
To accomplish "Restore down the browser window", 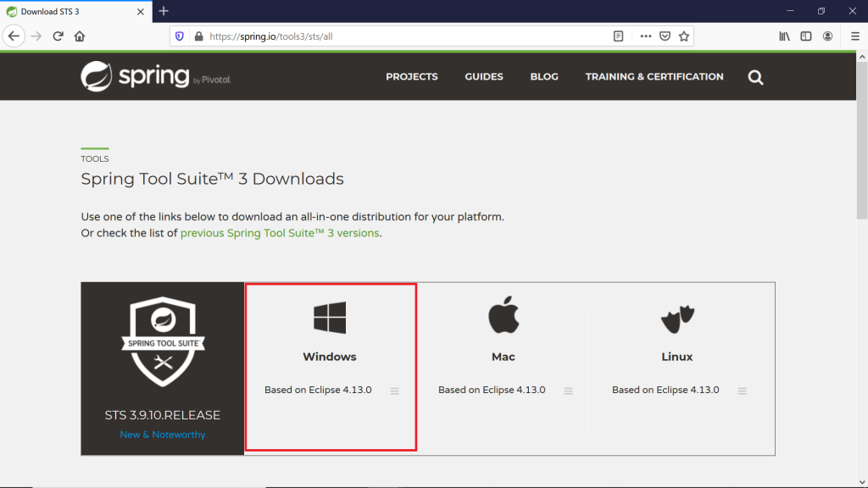I will [821, 11].
